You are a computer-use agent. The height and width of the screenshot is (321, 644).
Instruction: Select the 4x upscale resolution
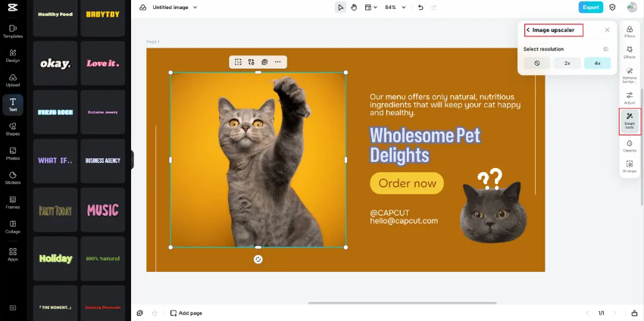click(597, 63)
